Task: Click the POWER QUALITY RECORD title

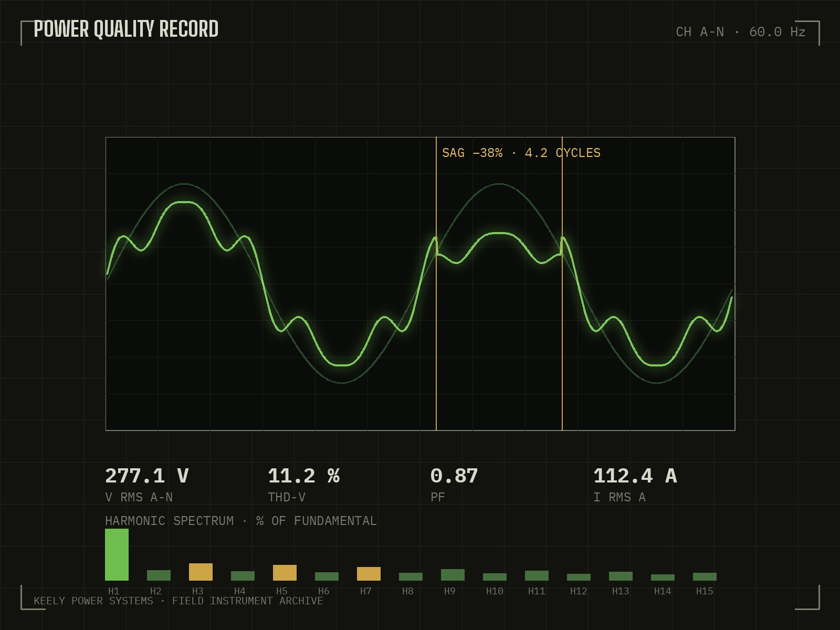Action: [126, 29]
